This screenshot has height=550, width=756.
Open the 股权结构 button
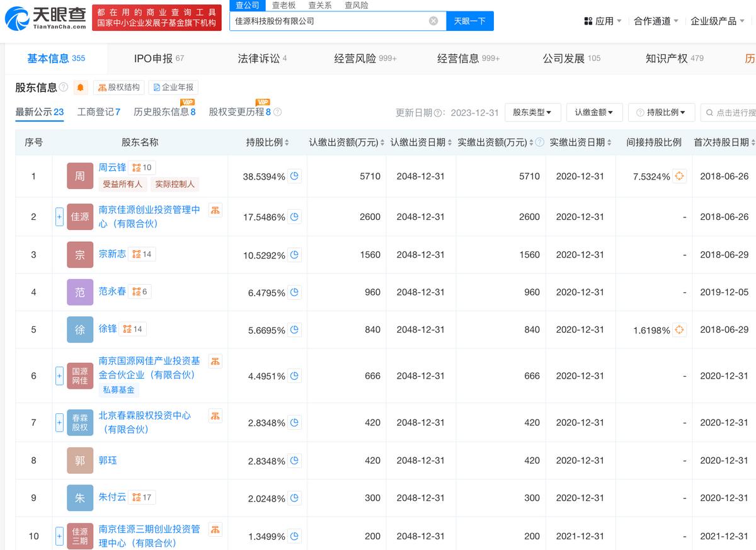[x=119, y=88]
